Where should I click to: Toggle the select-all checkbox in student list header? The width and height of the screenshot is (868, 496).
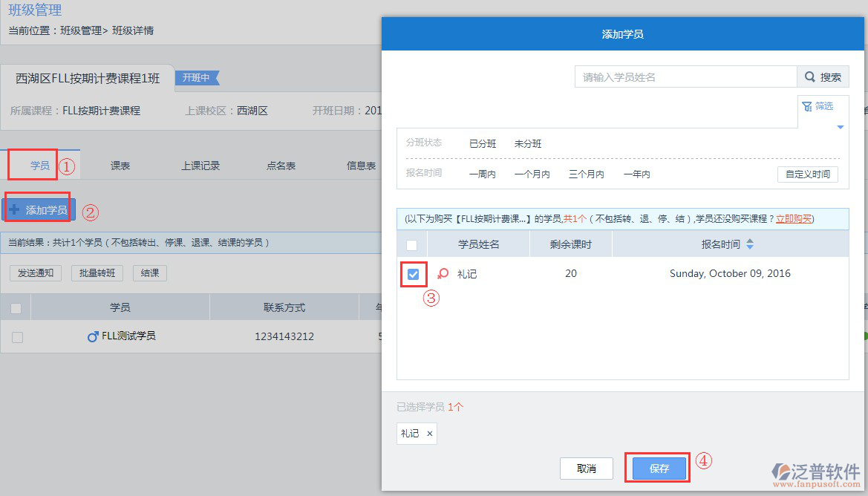click(411, 244)
